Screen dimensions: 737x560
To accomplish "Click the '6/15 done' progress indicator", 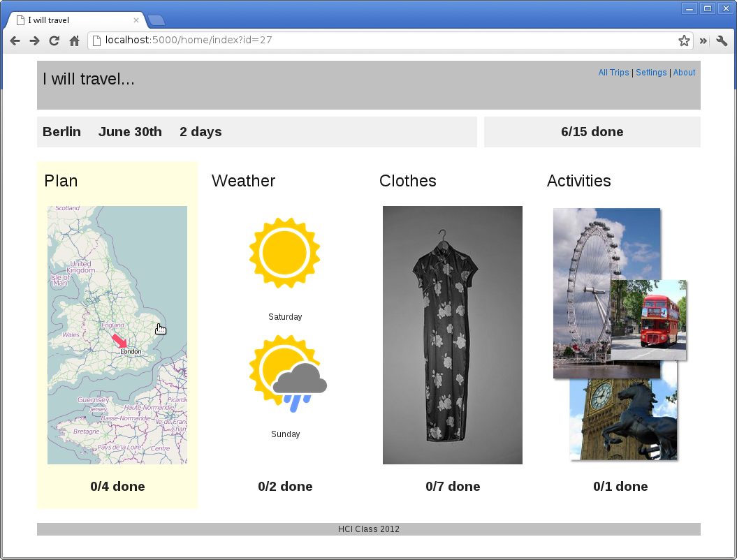I will pos(592,131).
